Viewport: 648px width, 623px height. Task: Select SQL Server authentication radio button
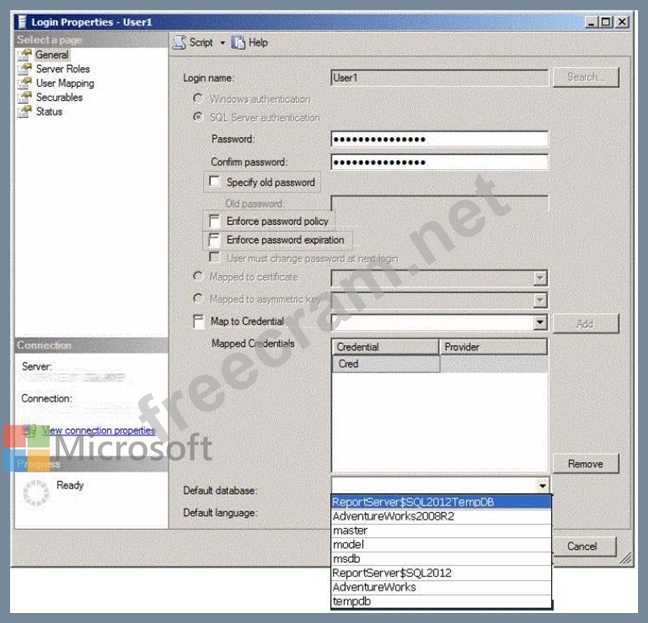coord(198,117)
